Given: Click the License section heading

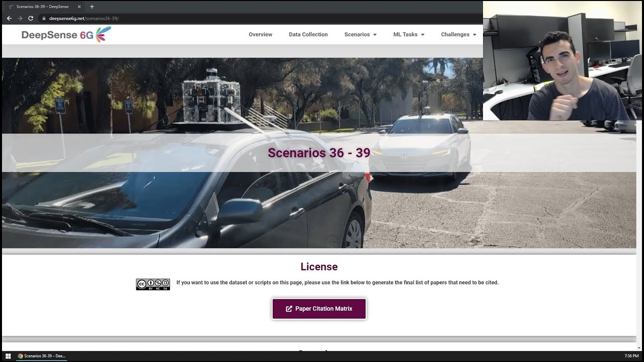Looking at the screenshot, I should pos(319,267).
